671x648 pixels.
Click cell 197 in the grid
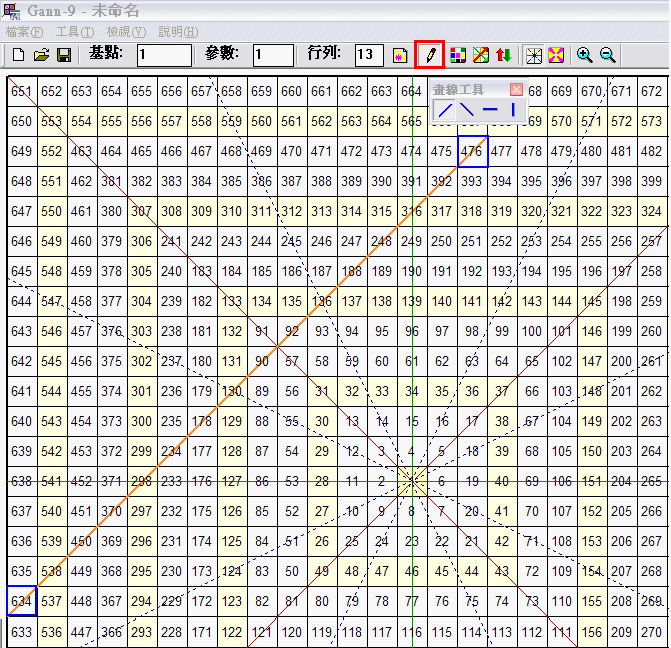pos(622,271)
